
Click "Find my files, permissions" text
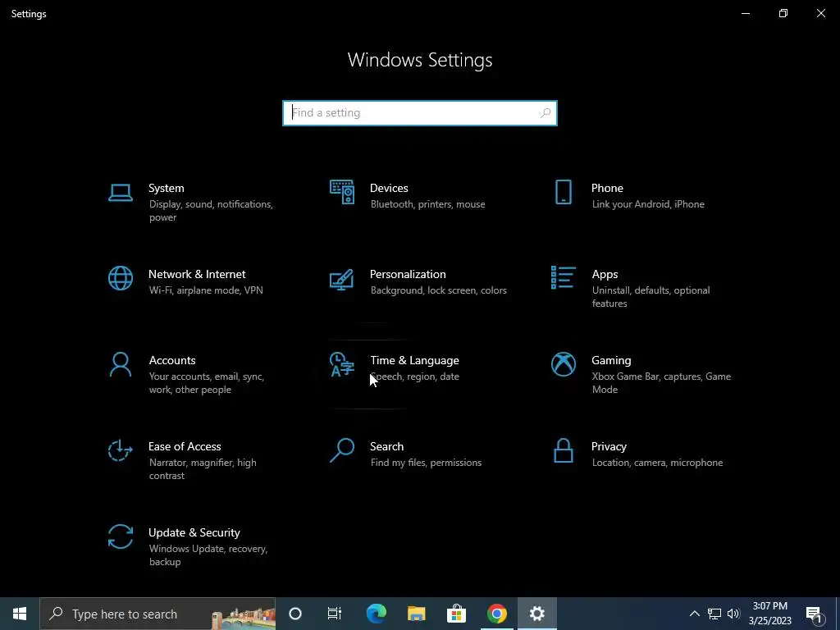click(426, 463)
